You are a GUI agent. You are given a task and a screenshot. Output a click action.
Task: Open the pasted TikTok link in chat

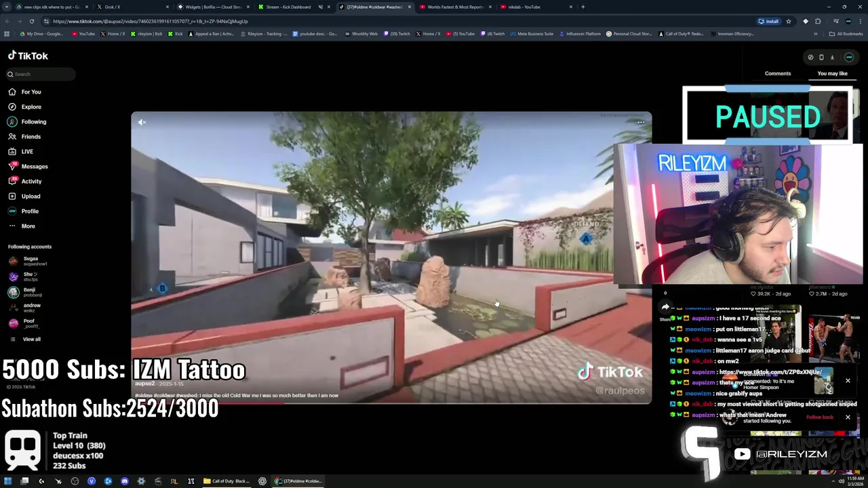coord(770,372)
